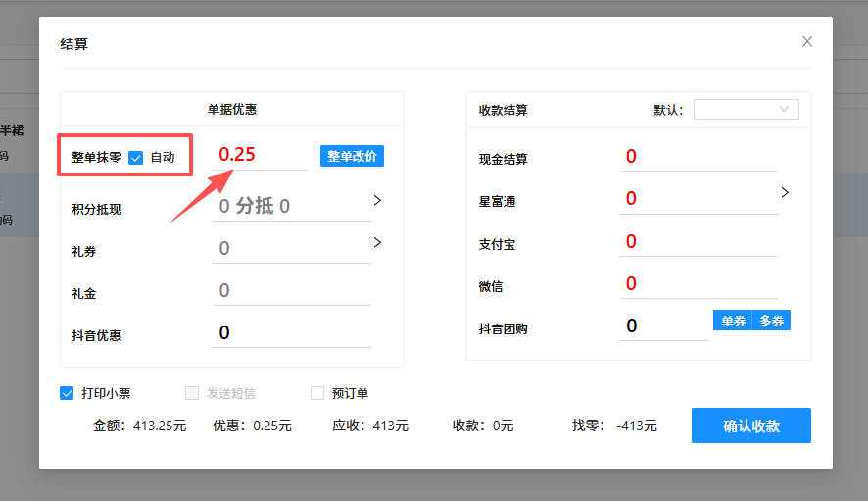Enable the 预订单 checkbox
The width and height of the screenshot is (868, 501).
(317, 393)
